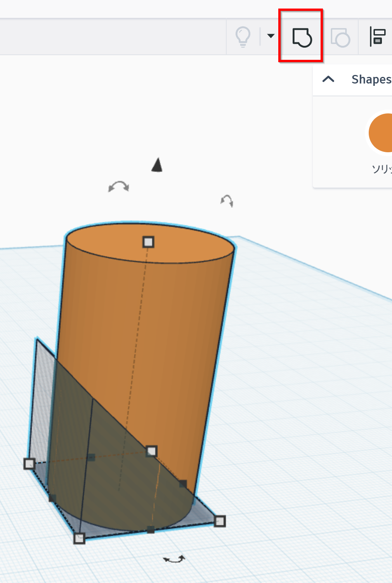392x583 pixels.
Task: Click the Shapes panel title
Action: [x=371, y=79]
